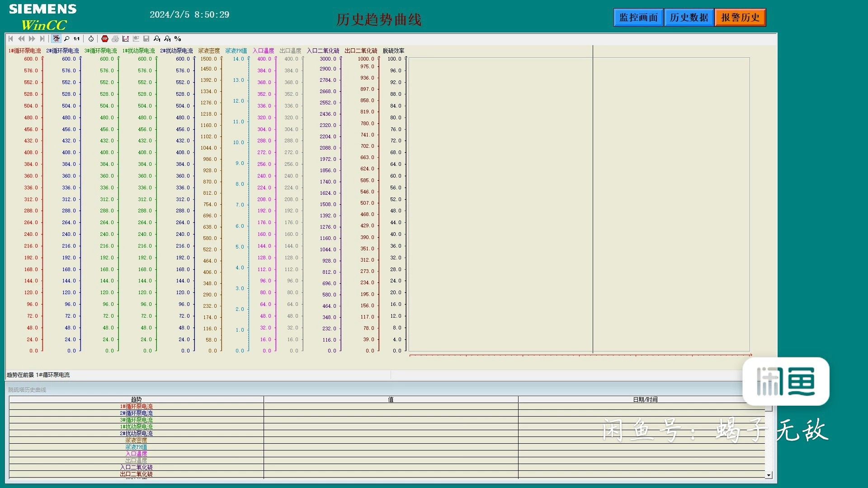Select 浆液PH值 row in trend table
This screenshot has width=868, height=488.
[136, 447]
